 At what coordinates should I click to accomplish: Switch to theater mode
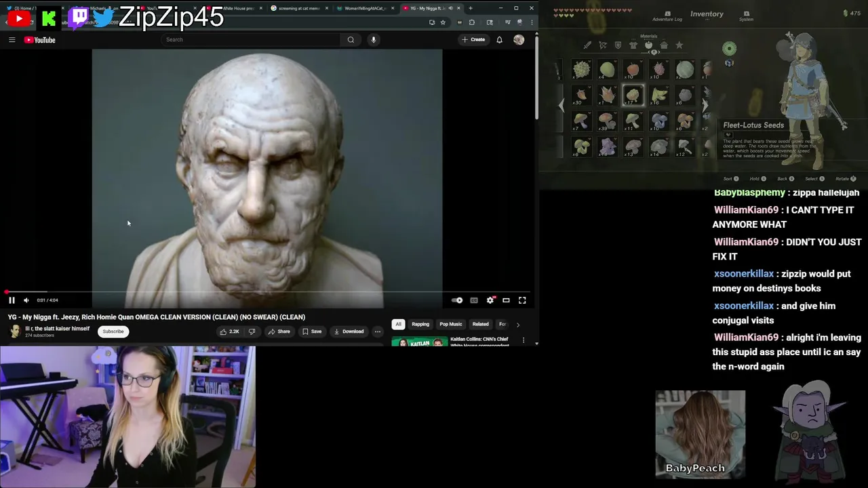coord(506,300)
